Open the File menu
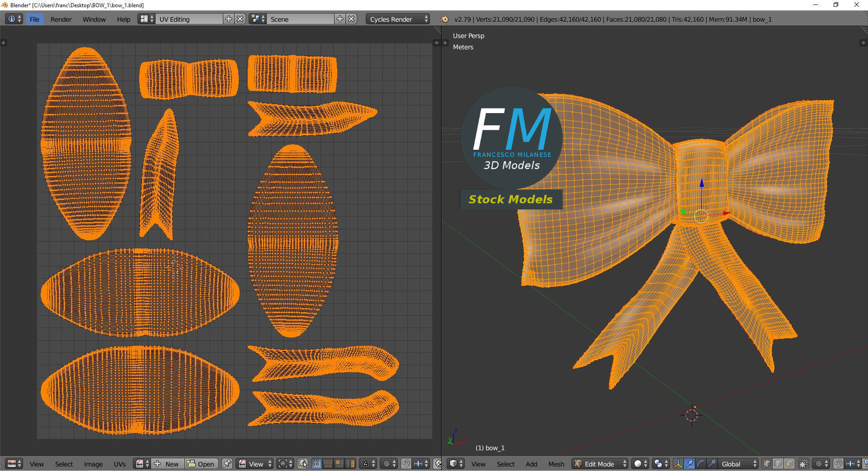 [34, 19]
